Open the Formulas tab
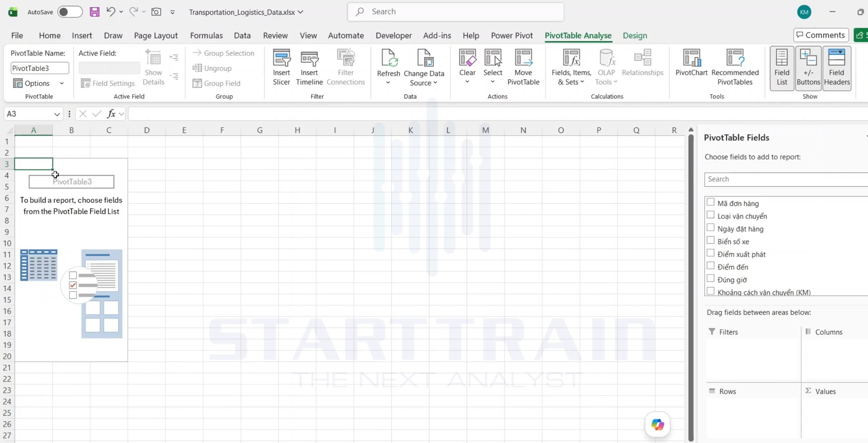 pos(206,35)
